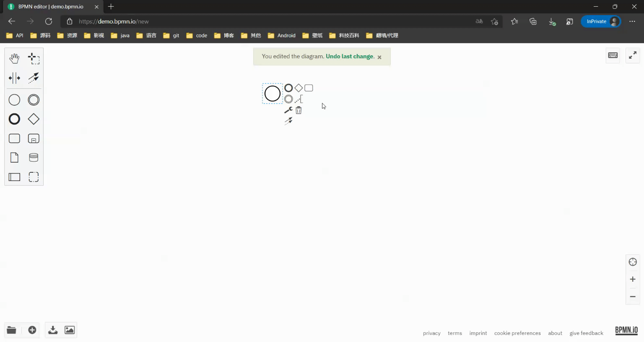
Task: Create a gateway using the diamond palette icon
Action: click(34, 119)
